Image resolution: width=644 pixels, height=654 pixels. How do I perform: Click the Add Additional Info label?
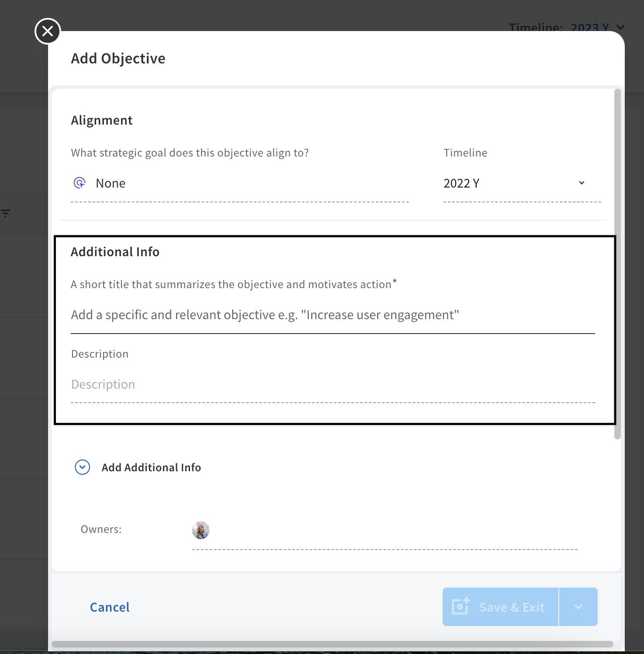coord(151,467)
